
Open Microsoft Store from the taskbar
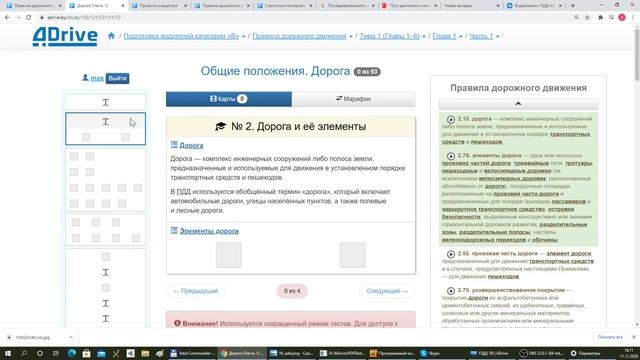tap(87, 353)
